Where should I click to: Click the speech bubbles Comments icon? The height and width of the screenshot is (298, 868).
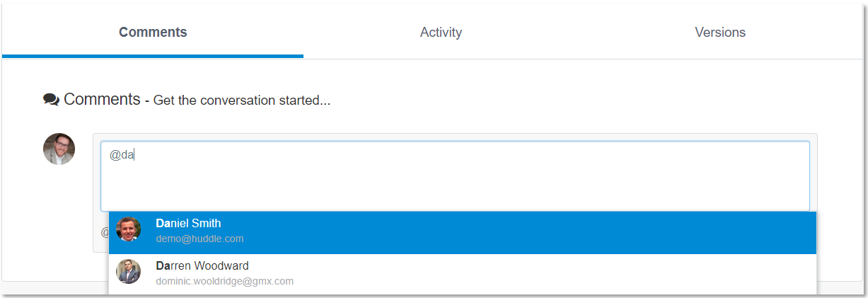(51, 100)
